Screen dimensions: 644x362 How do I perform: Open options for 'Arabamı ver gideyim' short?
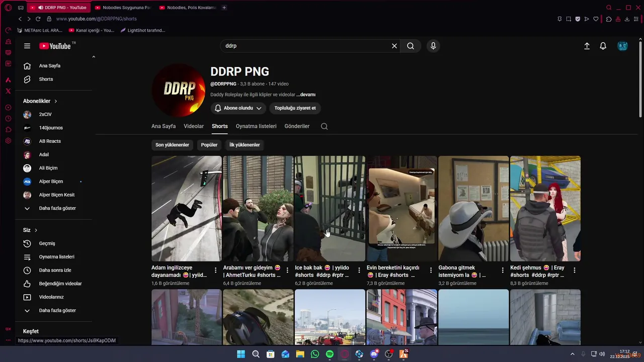click(x=287, y=270)
